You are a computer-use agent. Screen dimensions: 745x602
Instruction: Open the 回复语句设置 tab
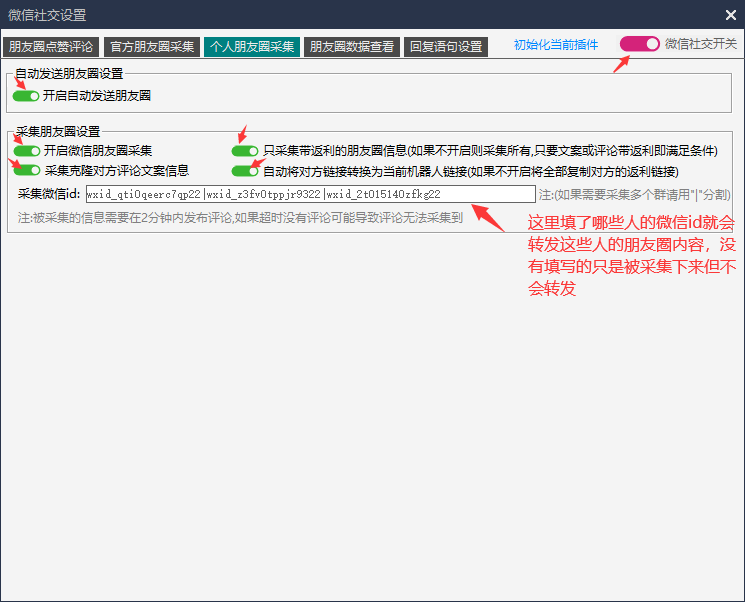click(446, 46)
